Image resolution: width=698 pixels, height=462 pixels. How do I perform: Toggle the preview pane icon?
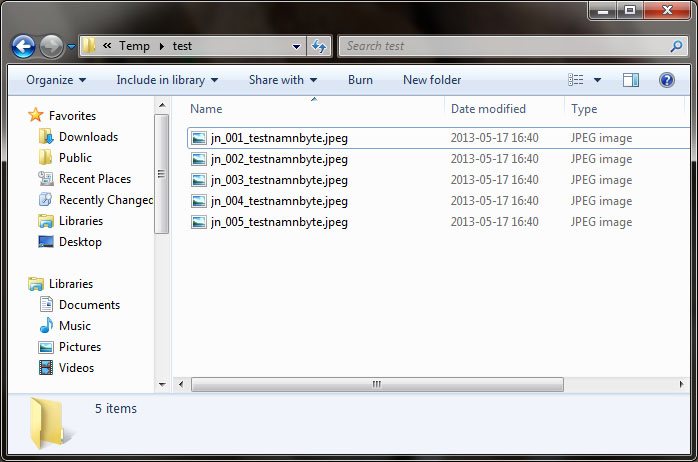pyautogui.click(x=630, y=80)
